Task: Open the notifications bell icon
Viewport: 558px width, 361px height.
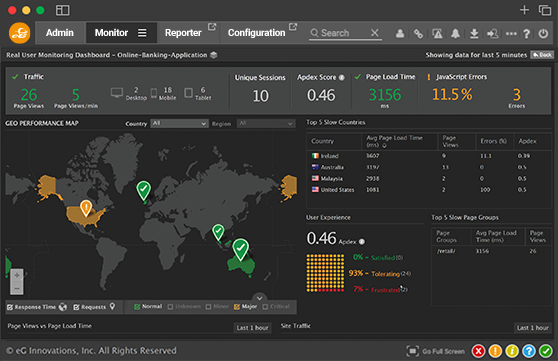Action: 455,34
